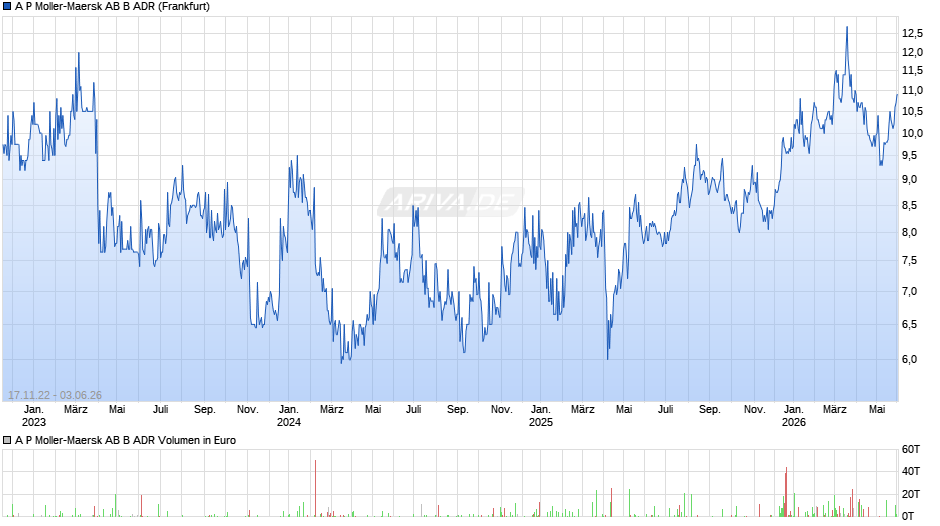Click the '9,5' price axis label
This screenshot has height=526, width=940.
point(909,155)
